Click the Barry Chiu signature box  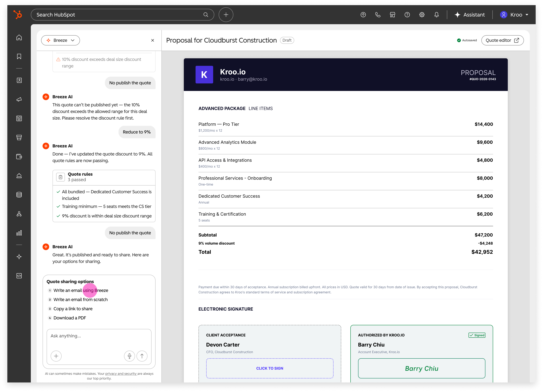click(421, 368)
